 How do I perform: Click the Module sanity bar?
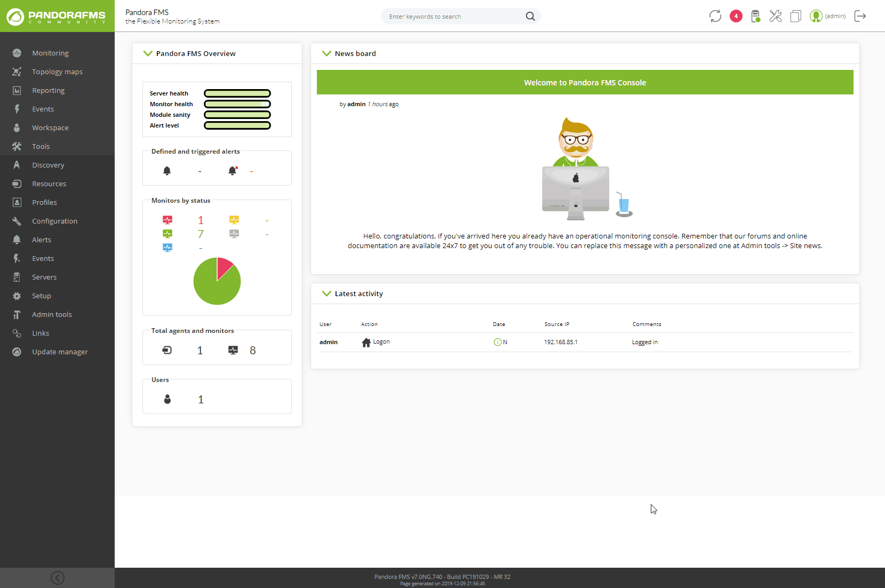tap(237, 115)
